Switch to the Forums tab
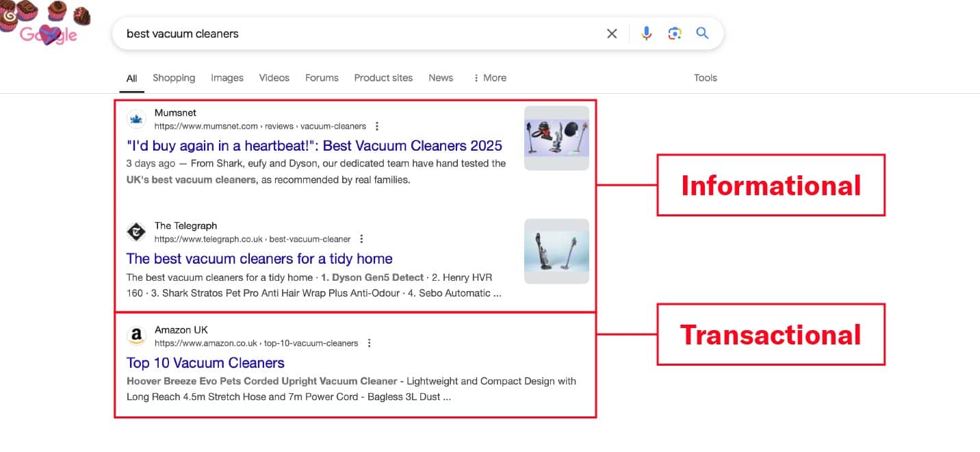 pyautogui.click(x=322, y=78)
